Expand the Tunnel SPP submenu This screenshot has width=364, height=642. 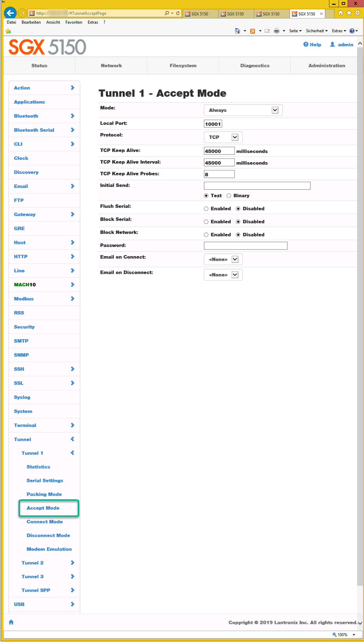[72, 590]
